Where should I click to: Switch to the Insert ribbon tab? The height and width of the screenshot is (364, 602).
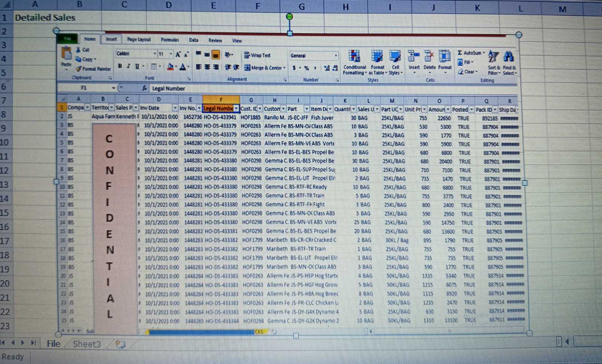(x=111, y=39)
